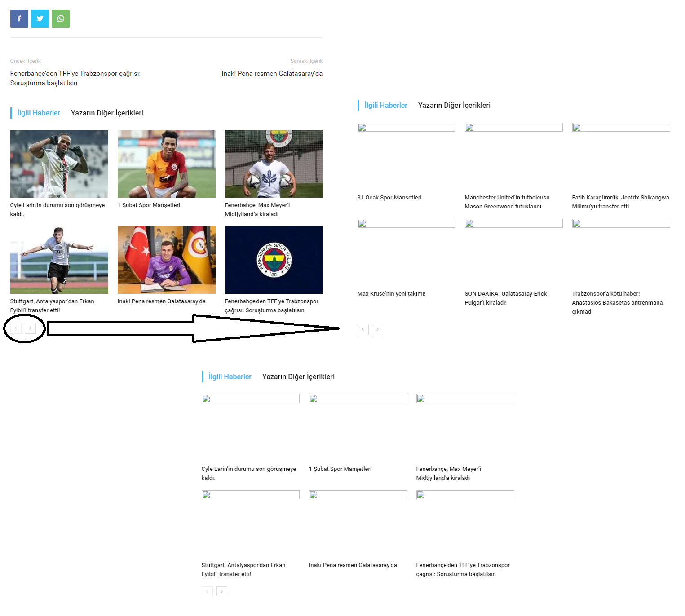Click next arrow in the bottom related block

coord(221,591)
